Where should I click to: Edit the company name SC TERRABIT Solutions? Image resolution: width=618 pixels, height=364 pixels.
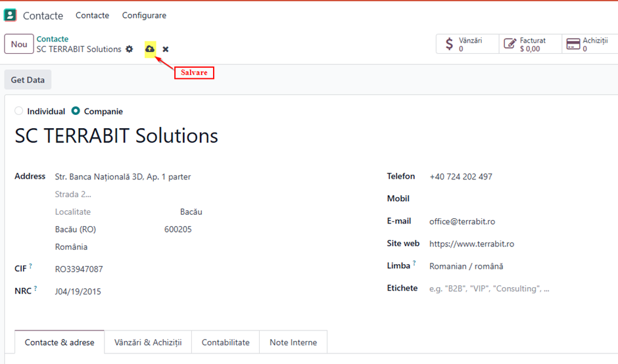click(116, 136)
